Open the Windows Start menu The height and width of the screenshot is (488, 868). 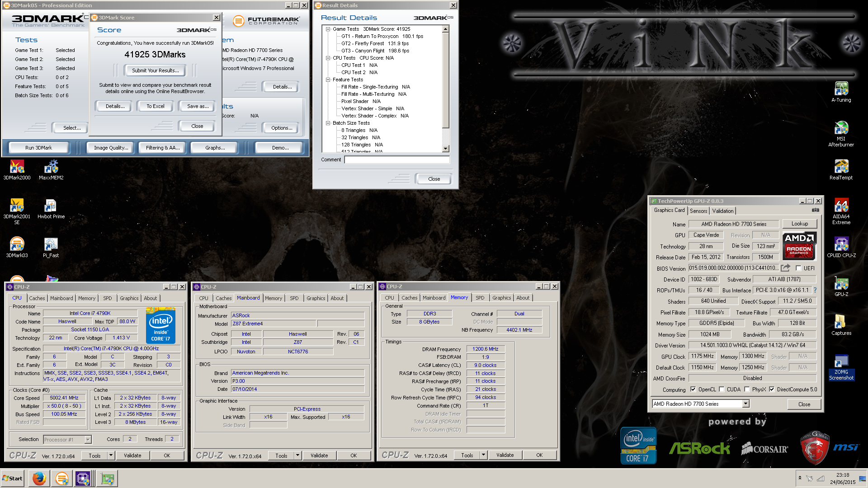click(x=13, y=478)
